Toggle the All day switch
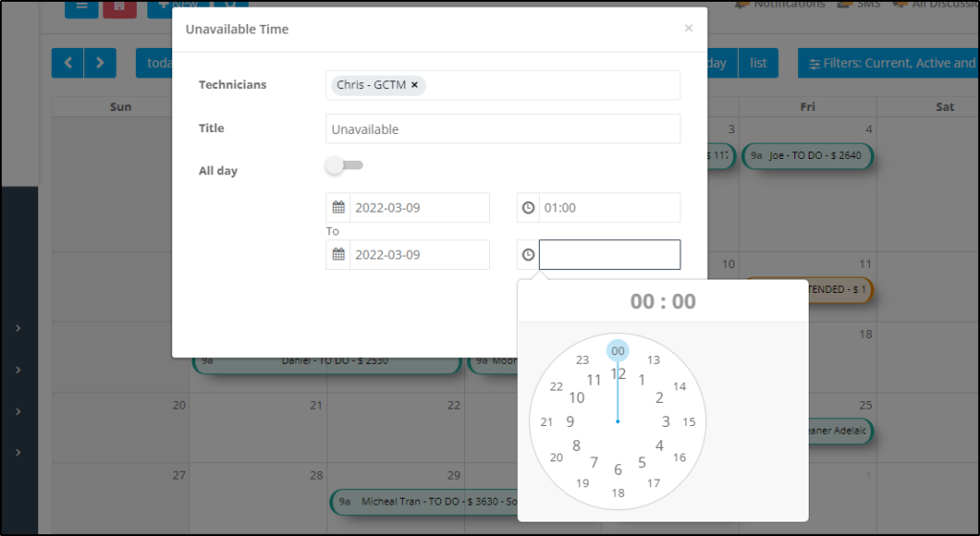This screenshot has width=980, height=536. (x=345, y=165)
